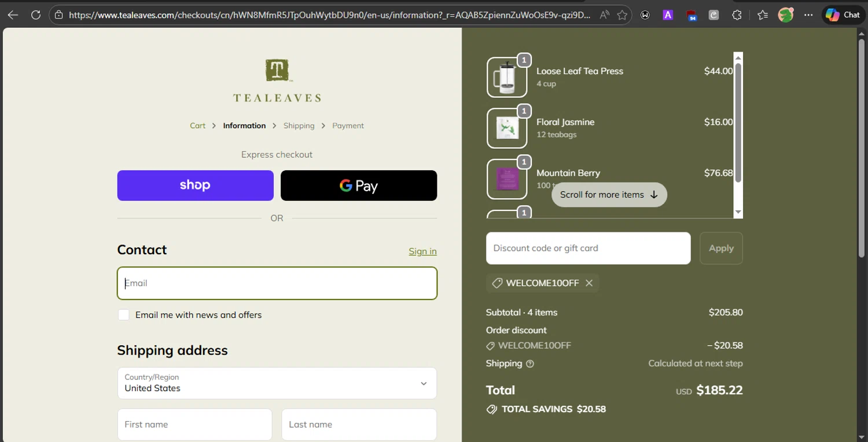Click the Last name field
The height and width of the screenshot is (442, 868).
click(359, 425)
